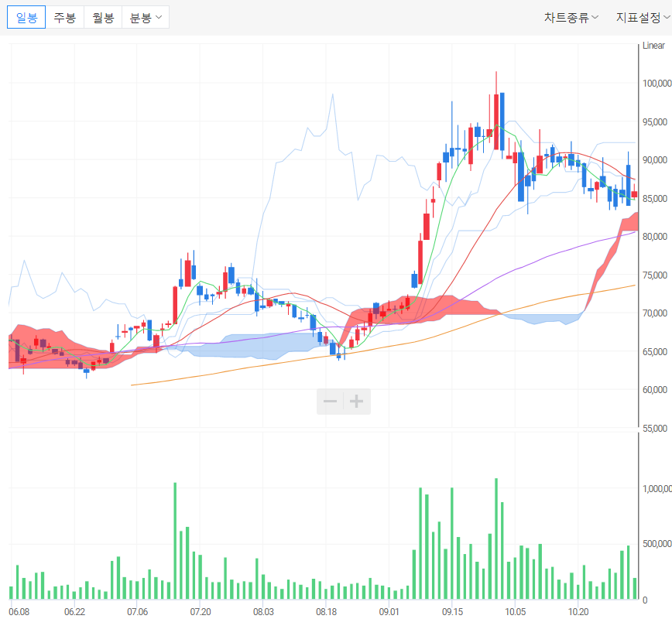The image size is (672, 619).
Task: Click the 75,000 price axis label
Action: pyautogui.click(x=655, y=275)
